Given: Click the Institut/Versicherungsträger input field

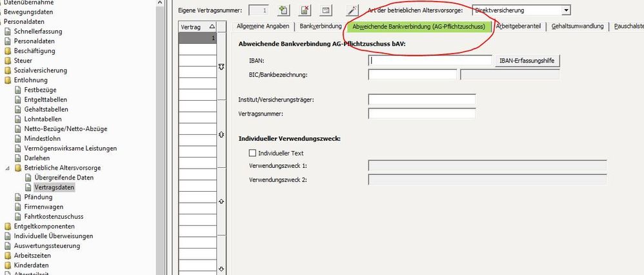Looking at the screenshot, I should pos(422,99).
